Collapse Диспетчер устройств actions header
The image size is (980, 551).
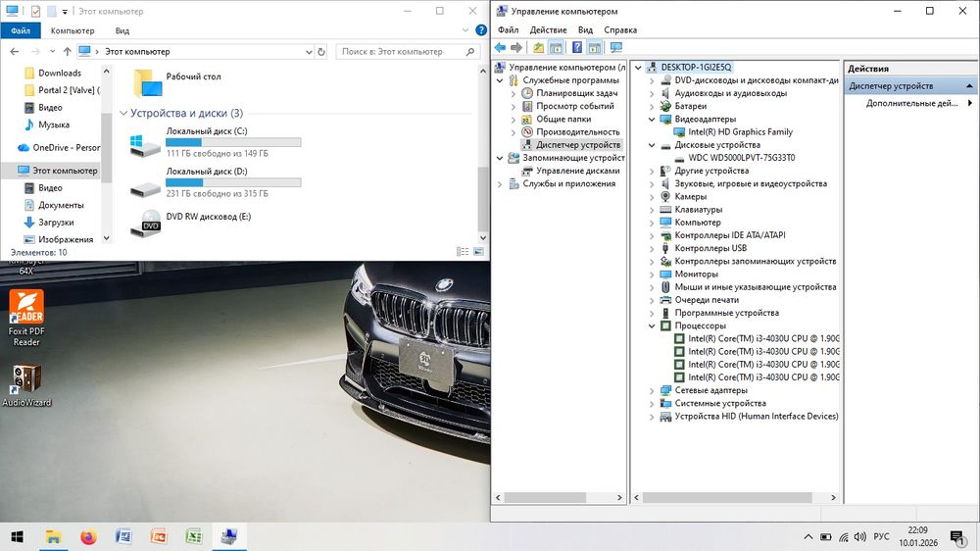pyautogui.click(x=969, y=86)
